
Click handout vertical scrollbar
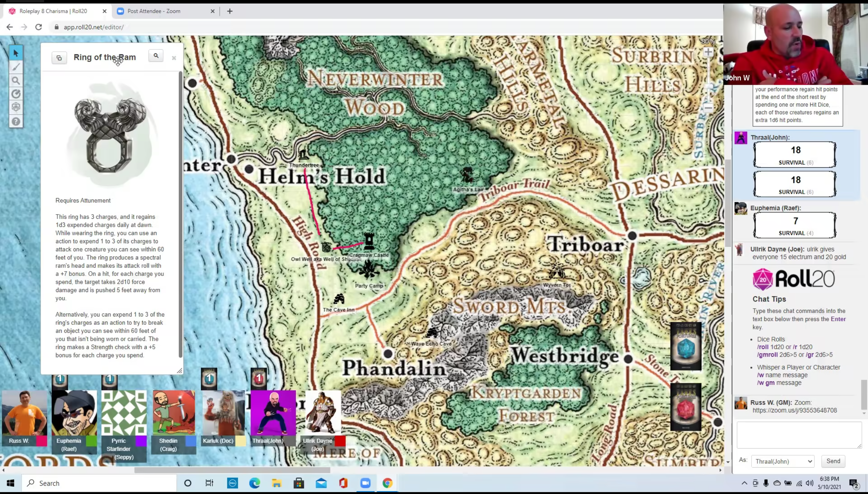[181, 214]
